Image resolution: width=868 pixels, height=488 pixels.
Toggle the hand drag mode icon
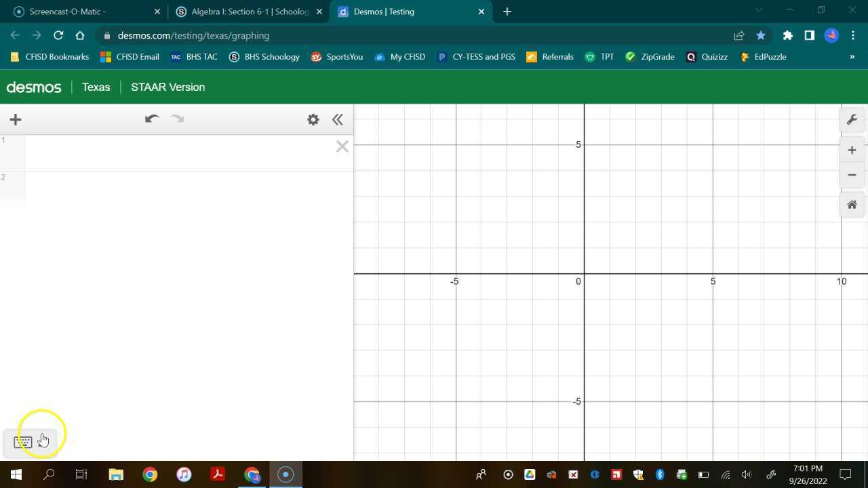tap(43, 441)
